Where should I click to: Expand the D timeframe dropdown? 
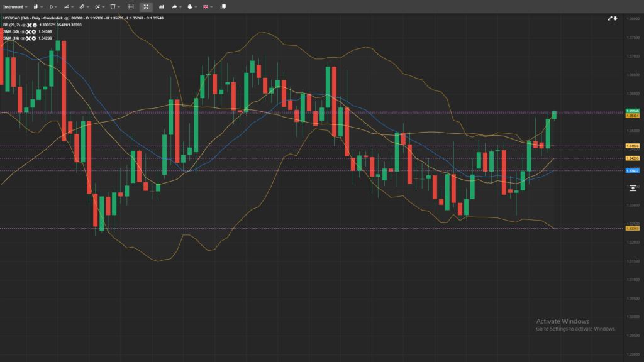tap(53, 6)
